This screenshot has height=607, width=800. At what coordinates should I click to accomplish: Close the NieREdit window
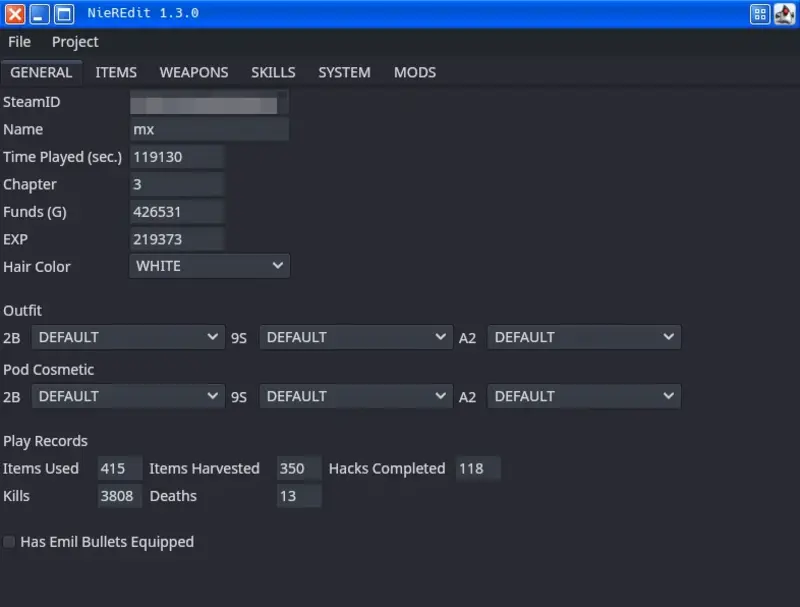15,14
